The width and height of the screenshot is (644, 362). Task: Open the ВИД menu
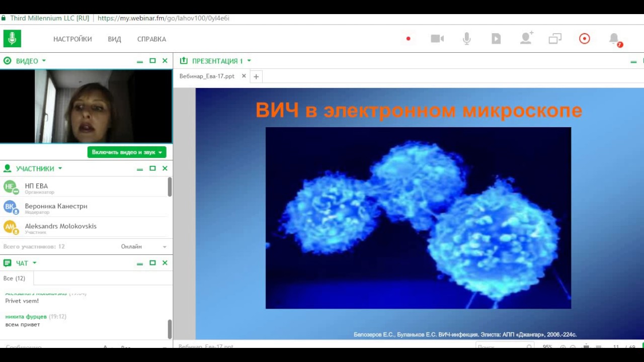[114, 39]
